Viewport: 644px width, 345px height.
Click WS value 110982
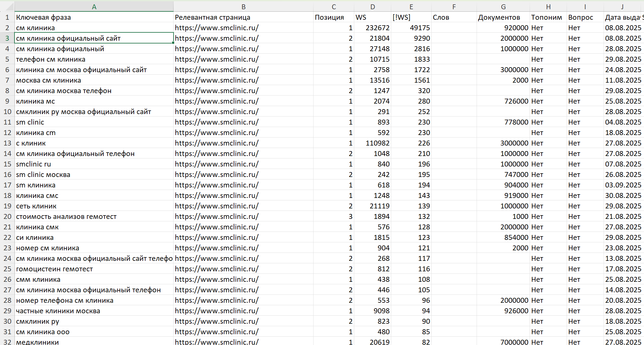(x=373, y=143)
